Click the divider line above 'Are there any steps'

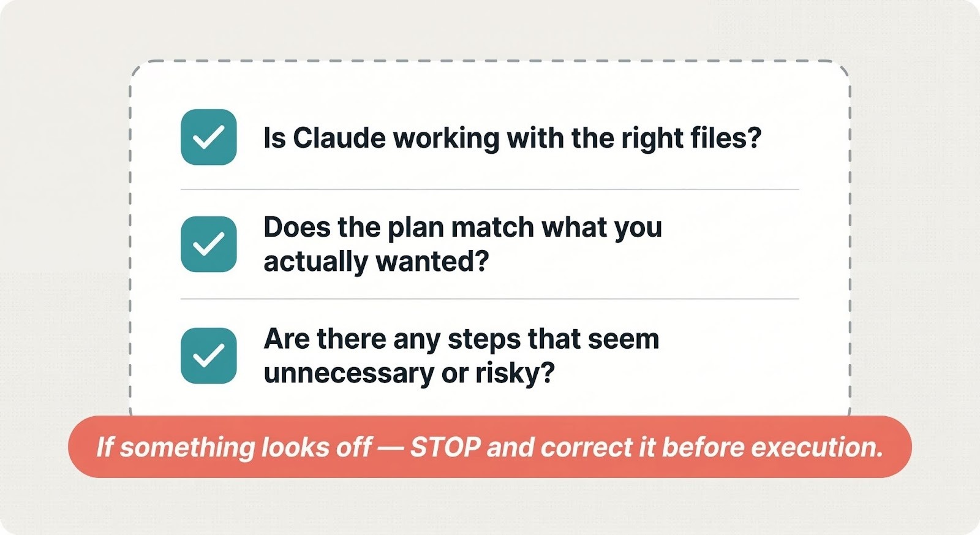pos(490,299)
